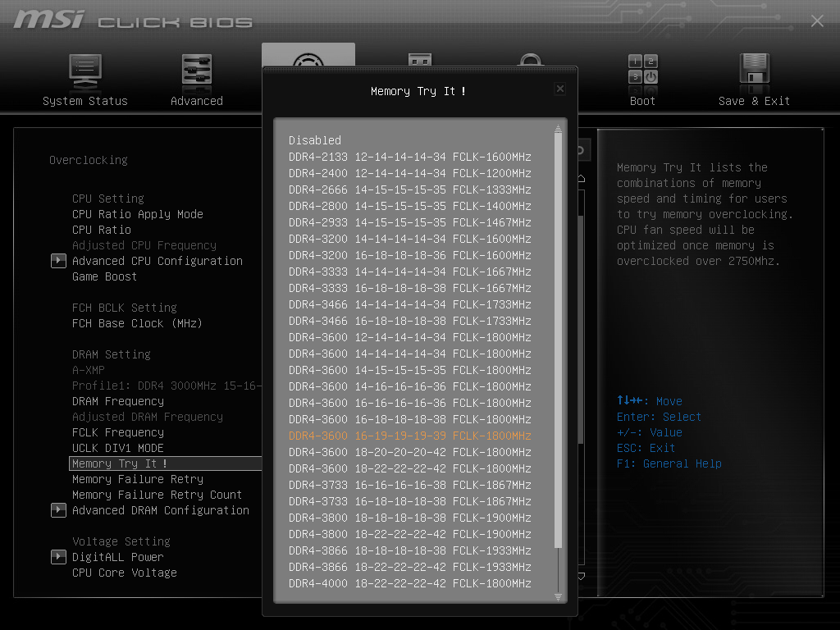Select DDR4-3333 14-14-14-14-34 preset

pyautogui.click(x=410, y=272)
